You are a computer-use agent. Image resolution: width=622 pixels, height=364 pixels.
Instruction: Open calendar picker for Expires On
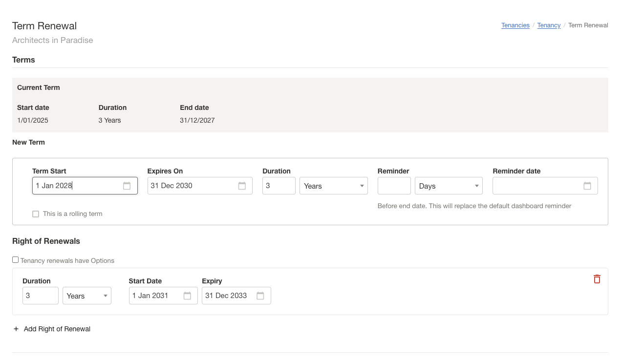[x=242, y=186]
